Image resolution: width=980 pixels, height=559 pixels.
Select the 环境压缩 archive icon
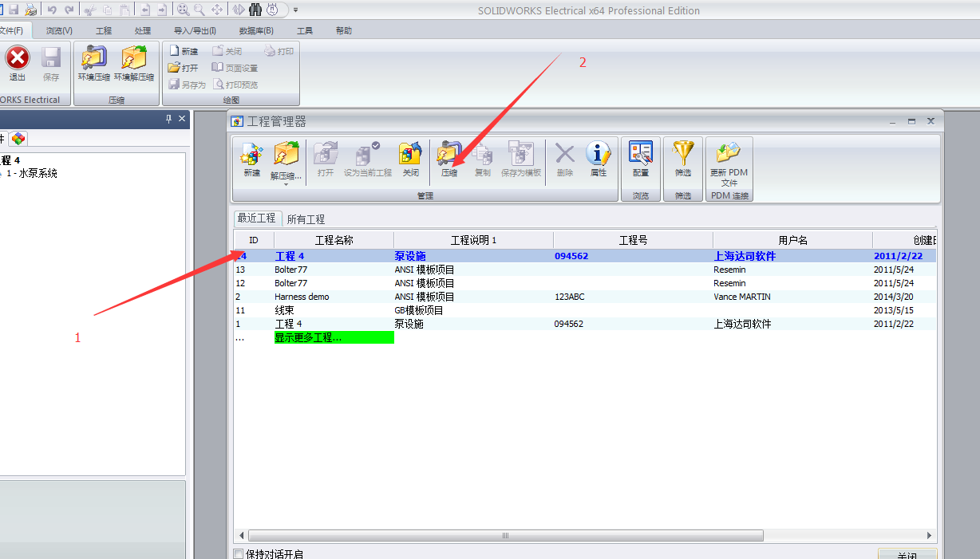(x=94, y=58)
